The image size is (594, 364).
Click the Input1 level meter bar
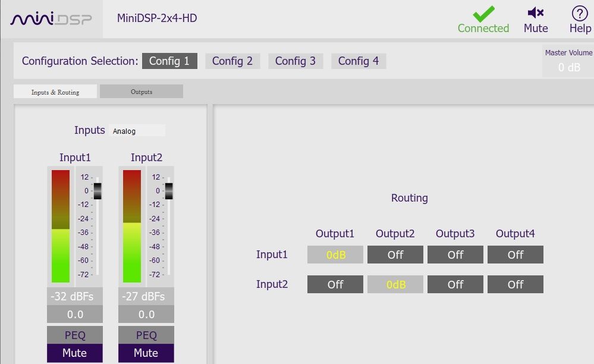click(61, 226)
